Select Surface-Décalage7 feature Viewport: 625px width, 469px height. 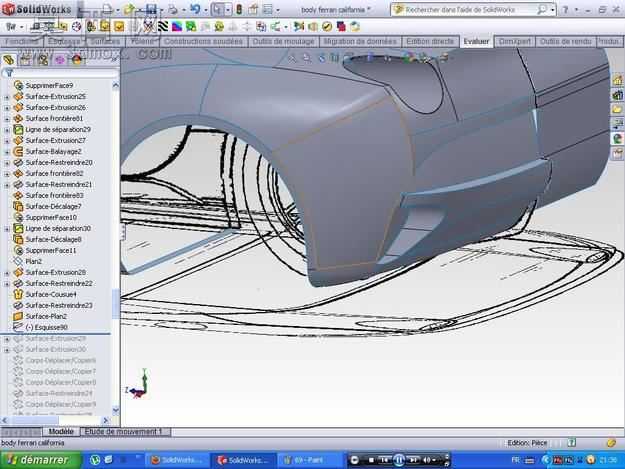pyautogui.click(x=53, y=206)
